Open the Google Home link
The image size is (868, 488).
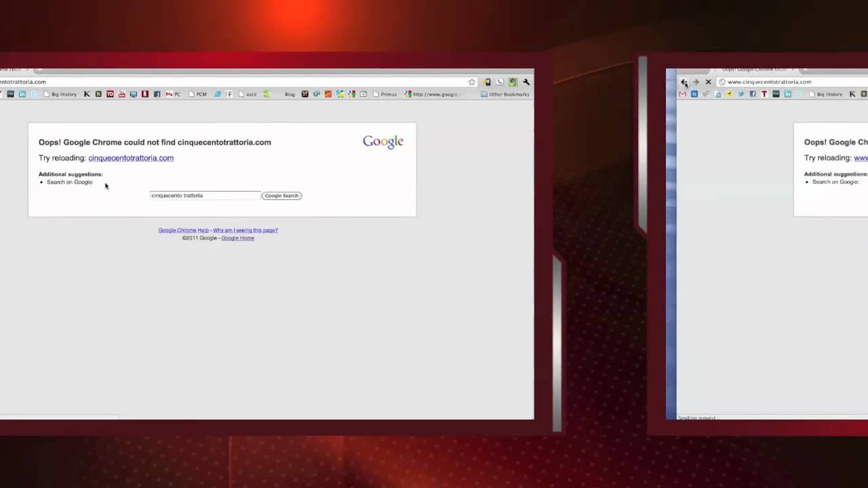click(238, 238)
